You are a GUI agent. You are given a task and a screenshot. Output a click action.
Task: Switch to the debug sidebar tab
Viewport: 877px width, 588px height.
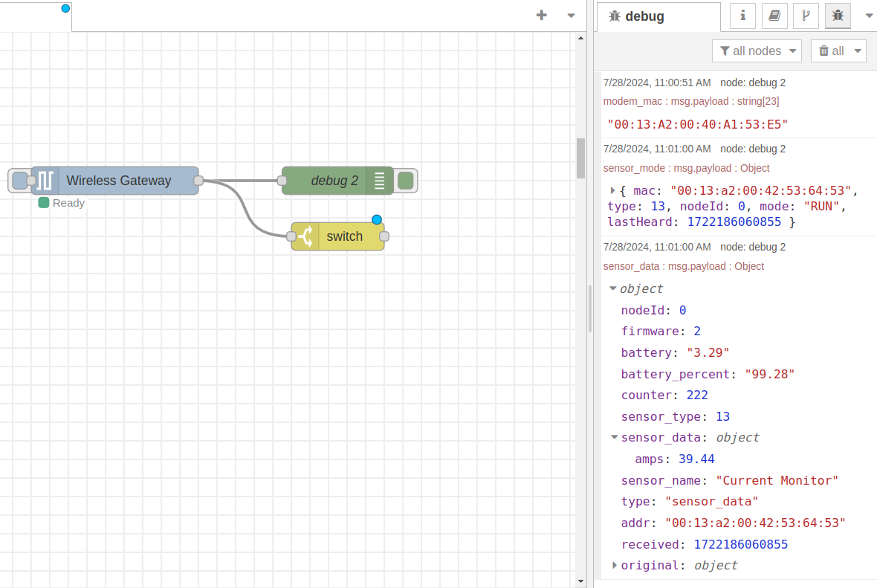tap(658, 17)
